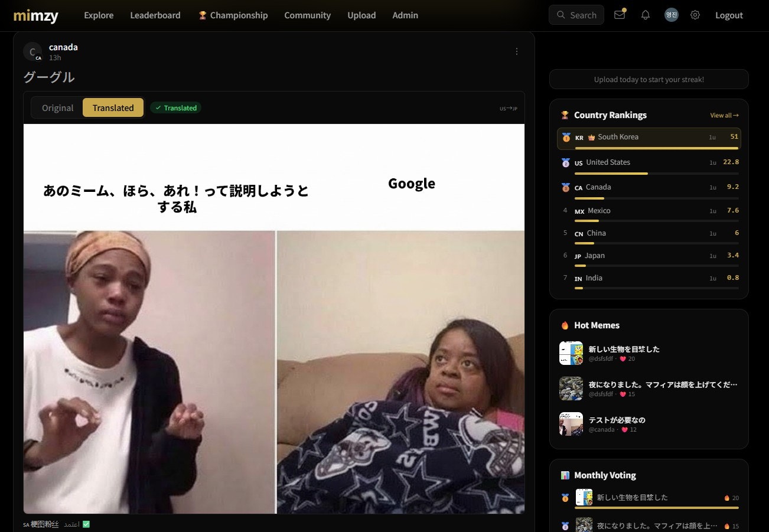
Task: Open the 夜になりました Hot Memes thumbnail
Action: click(571, 389)
